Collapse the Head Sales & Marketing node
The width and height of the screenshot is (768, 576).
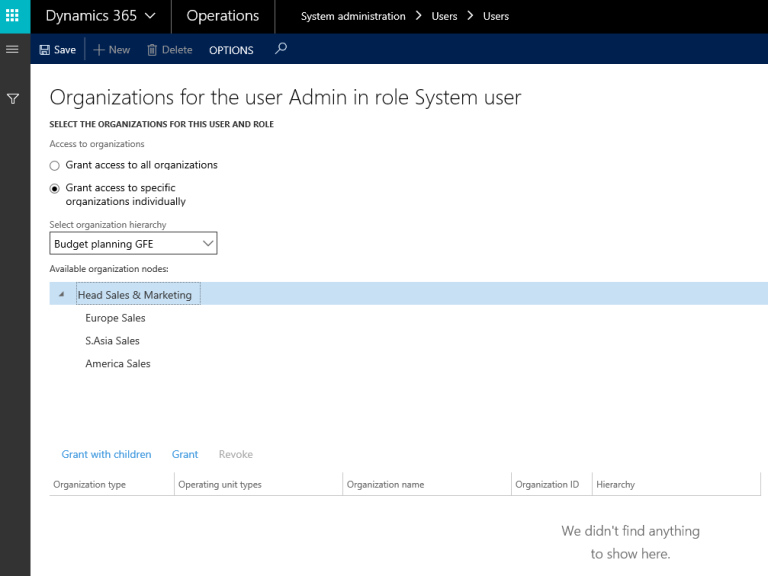pyautogui.click(x=62, y=295)
